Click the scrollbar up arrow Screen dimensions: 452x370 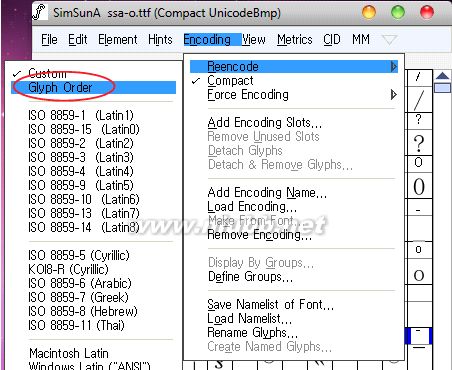[x=443, y=76]
